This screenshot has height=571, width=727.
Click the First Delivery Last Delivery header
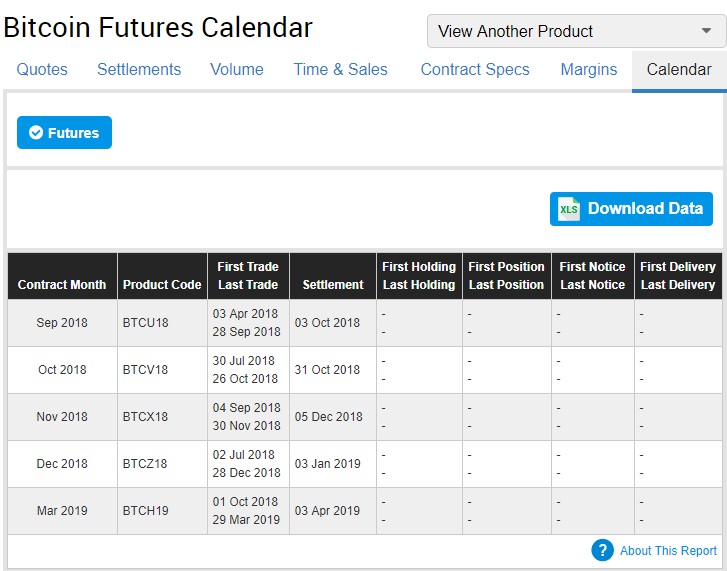[678, 276]
